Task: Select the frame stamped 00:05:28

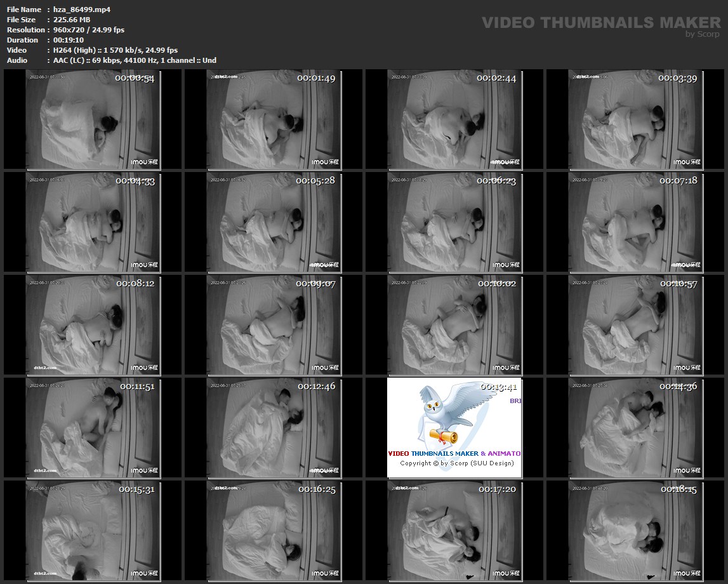Action: [274, 222]
